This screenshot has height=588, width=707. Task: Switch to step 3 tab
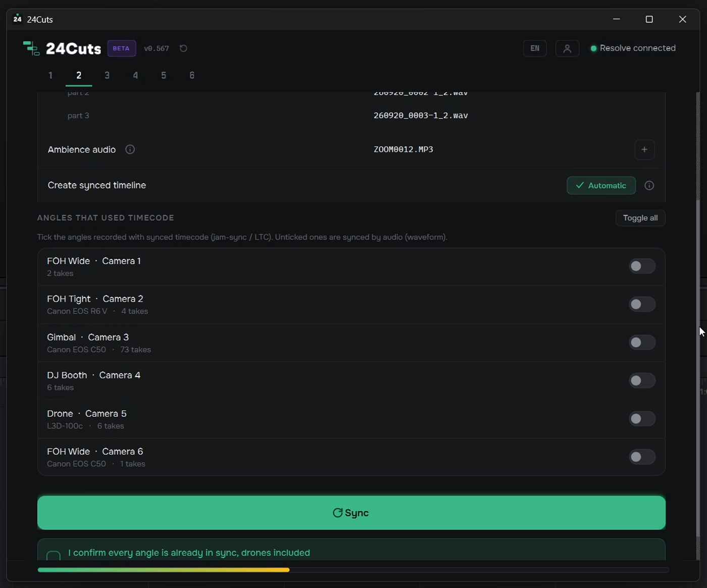point(107,75)
